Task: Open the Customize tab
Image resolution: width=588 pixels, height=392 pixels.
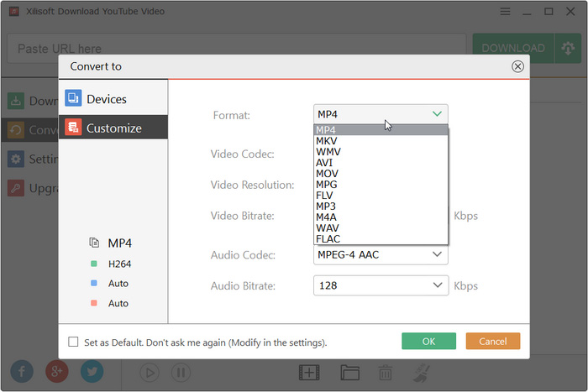Action: point(113,128)
